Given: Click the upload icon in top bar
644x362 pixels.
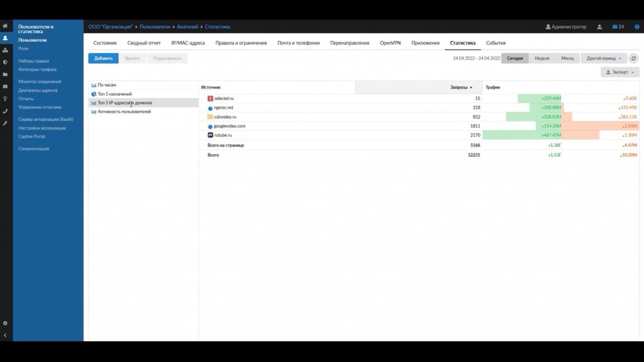Looking at the screenshot, I should 599,26.
